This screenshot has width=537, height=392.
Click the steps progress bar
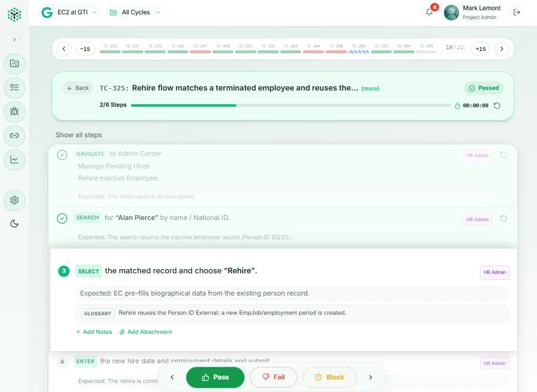[x=290, y=105]
